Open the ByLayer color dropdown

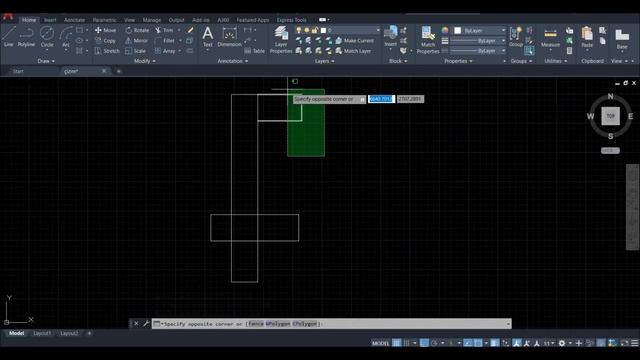click(480, 30)
